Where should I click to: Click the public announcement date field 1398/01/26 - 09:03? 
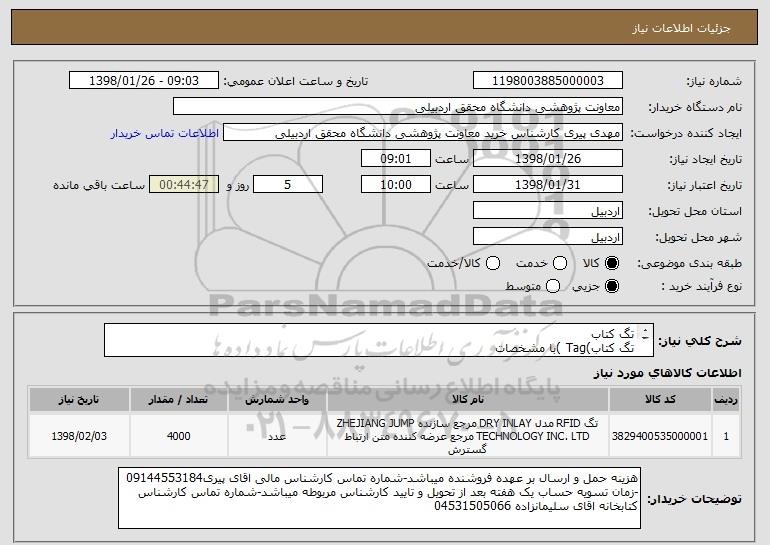144,81
